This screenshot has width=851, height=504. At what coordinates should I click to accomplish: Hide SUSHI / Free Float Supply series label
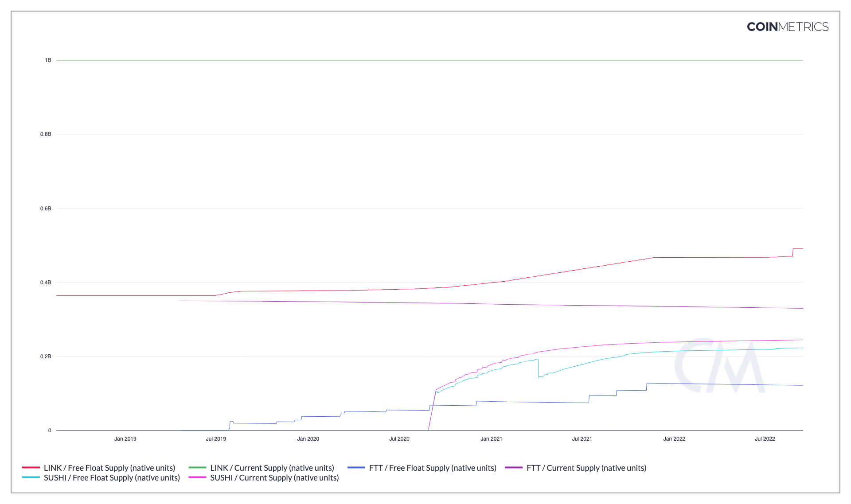pos(112,477)
